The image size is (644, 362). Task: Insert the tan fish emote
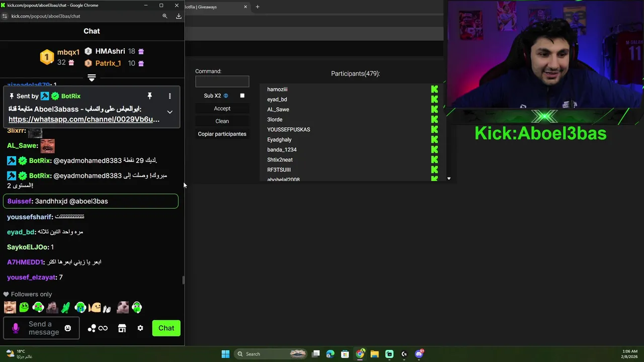[x=95, y=307]
